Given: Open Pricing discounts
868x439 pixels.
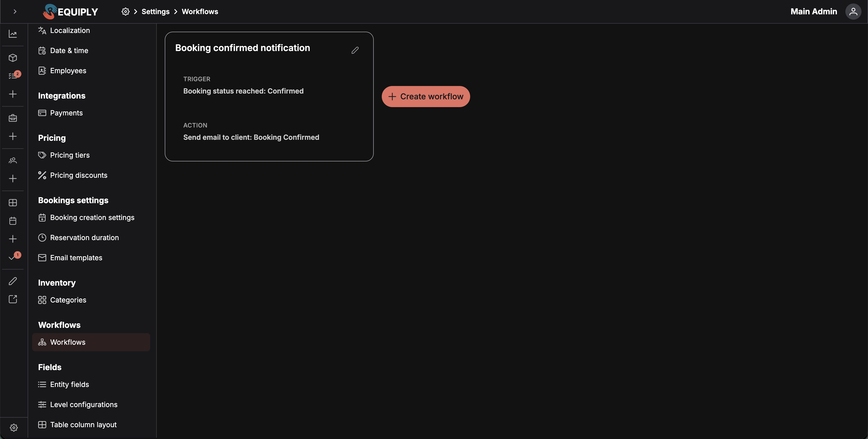Looking at the screenshot, I should pyautogui.click(x=91, y=175).
